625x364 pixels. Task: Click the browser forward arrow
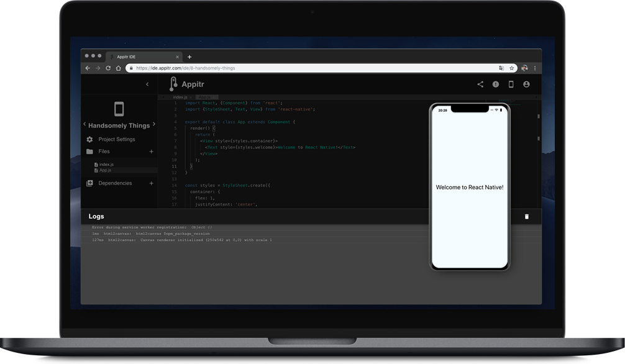[98, 68]
